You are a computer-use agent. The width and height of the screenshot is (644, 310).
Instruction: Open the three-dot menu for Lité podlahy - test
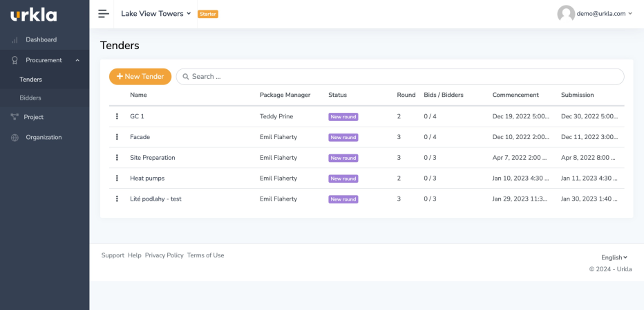117,199
